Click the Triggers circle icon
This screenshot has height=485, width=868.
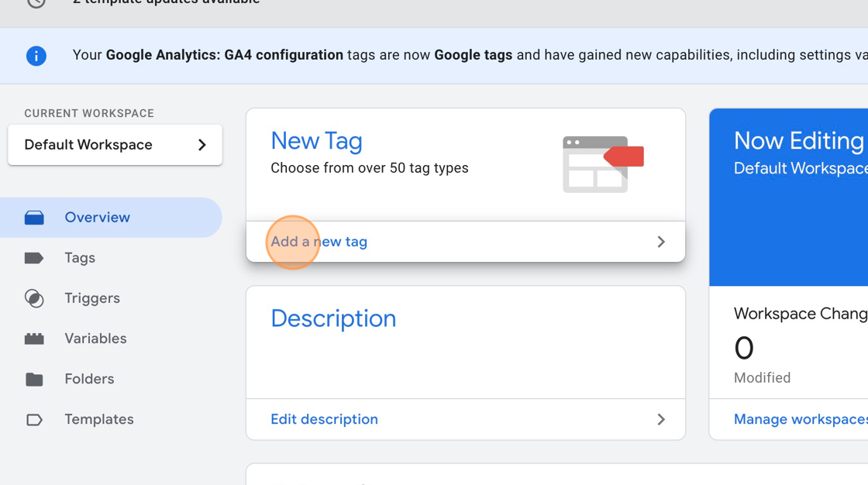pyautogui.click(x=34, y=298)
